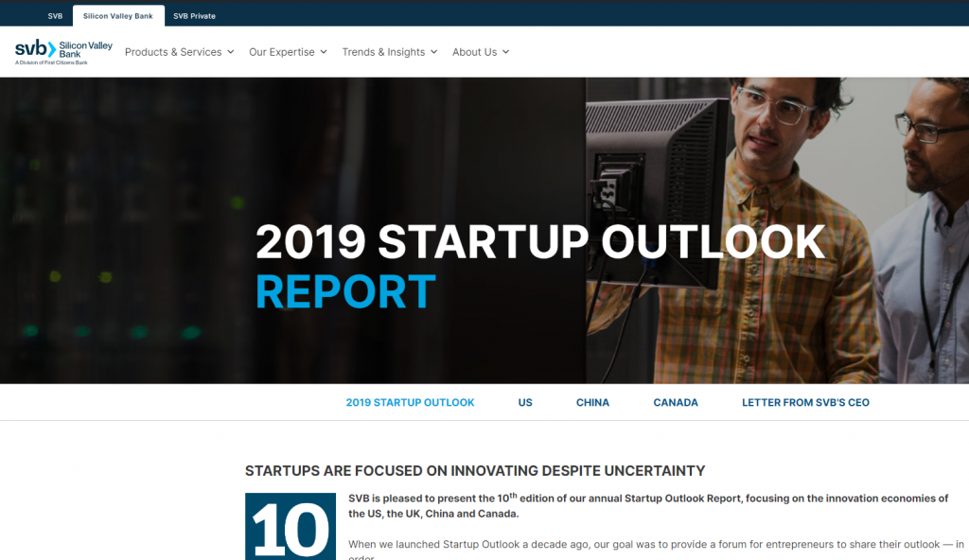The image size is (969, 560).
Task: Go to the US report link
Action: tap(525, 402)
